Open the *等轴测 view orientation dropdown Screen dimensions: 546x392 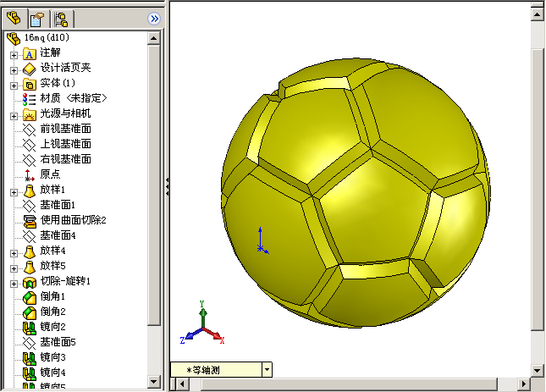click(267, 370)
